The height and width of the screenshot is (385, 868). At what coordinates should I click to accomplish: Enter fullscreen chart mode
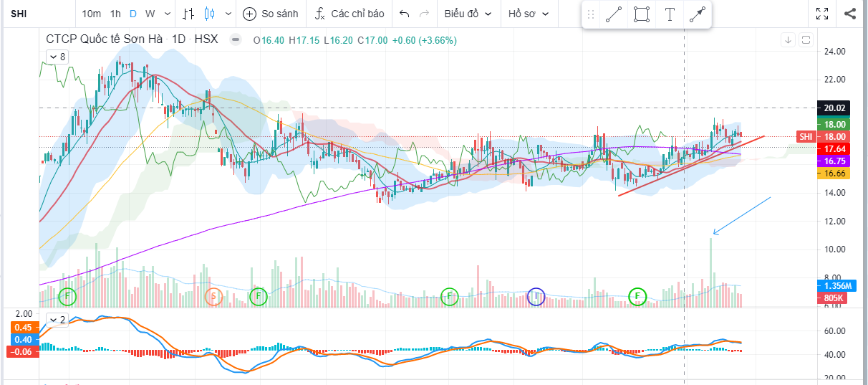tap(823, 14)
